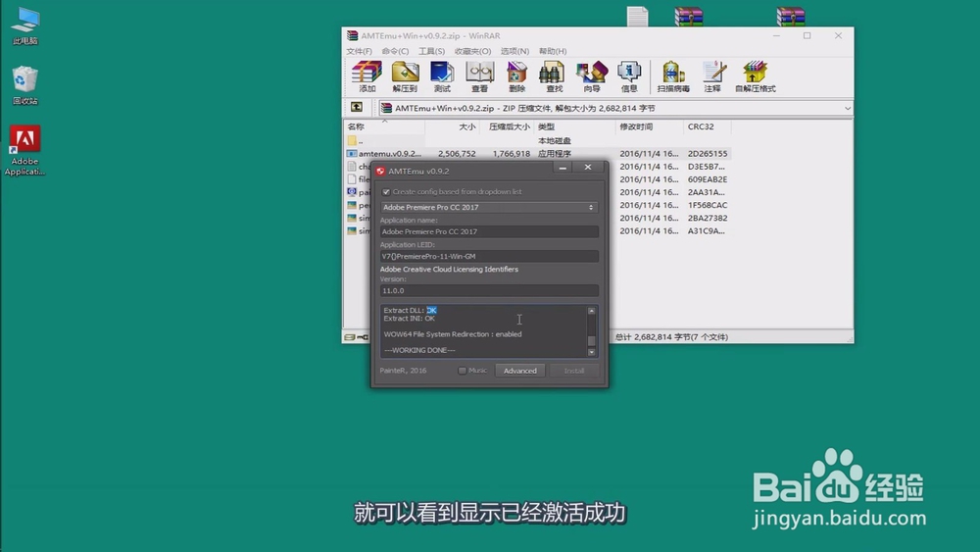Viewport: 980px width, 552px height.
Task: Open the Favorites (收藏夹) menu
Action: pos(472,51)
